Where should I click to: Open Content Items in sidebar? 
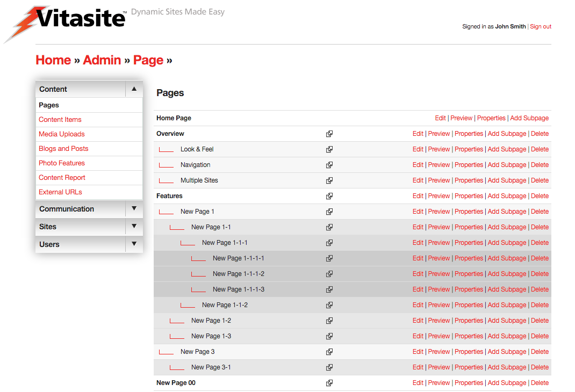pos(60,119)
